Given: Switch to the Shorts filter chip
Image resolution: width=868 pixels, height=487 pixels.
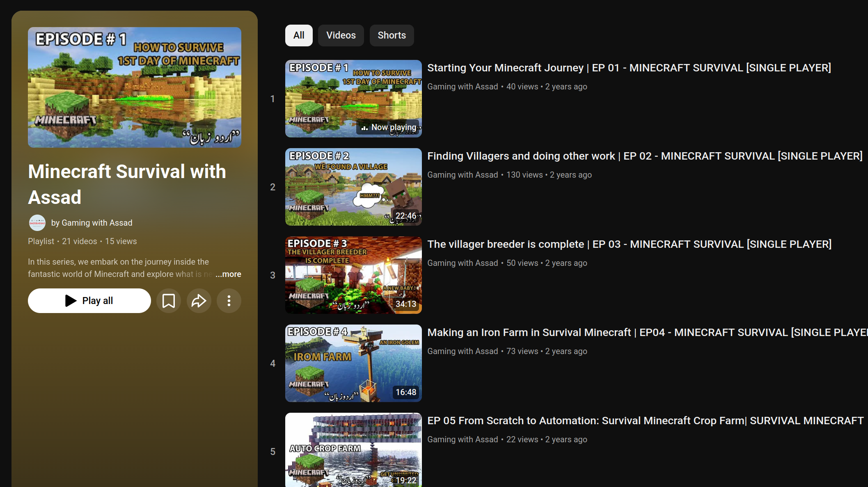Looking at the screenshot, I should click(392, 35).
